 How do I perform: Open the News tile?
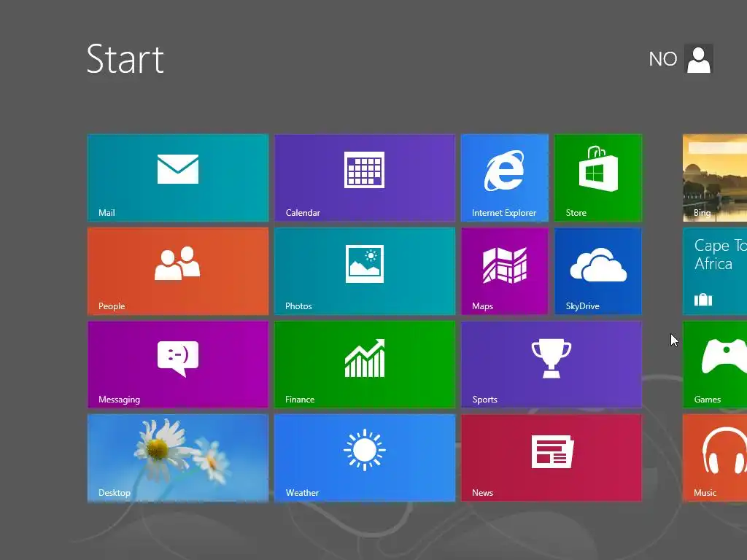tap(551, 458)
